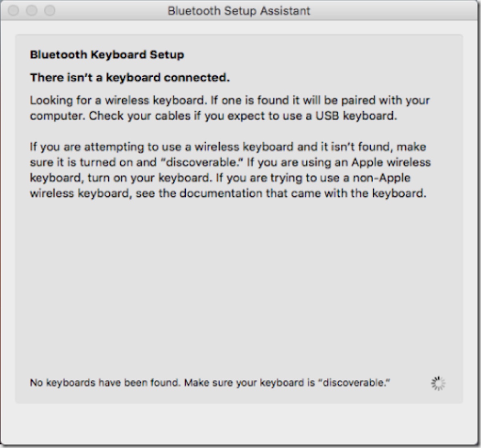Click the line starting "Looking for a wireless keyboard"

click(x=229, y=100)
